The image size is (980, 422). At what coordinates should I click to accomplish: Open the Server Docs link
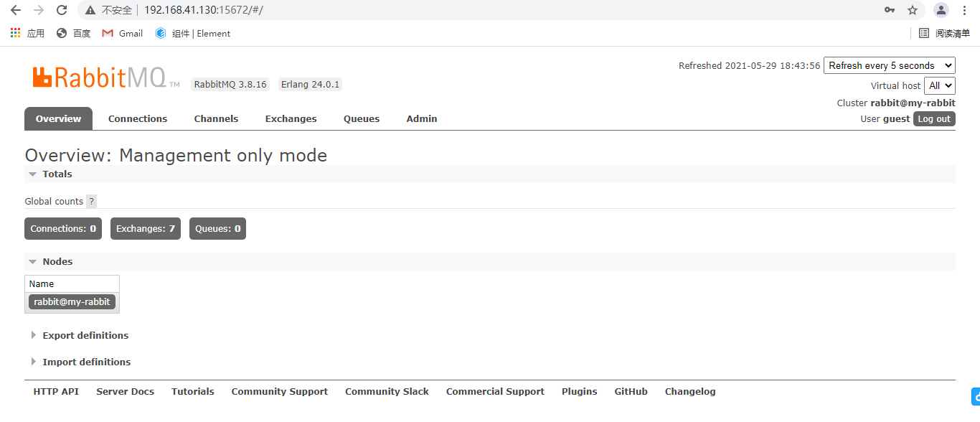125,392
